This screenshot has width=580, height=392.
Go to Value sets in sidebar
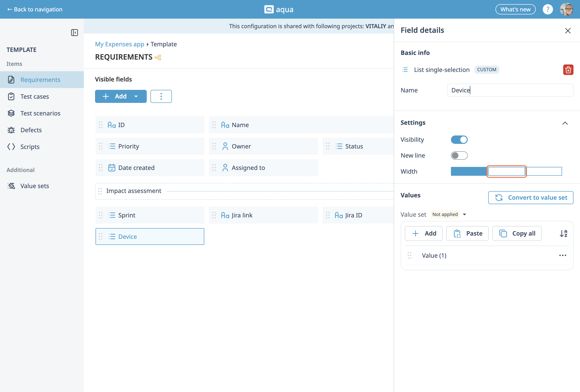(x=34, y=186)
